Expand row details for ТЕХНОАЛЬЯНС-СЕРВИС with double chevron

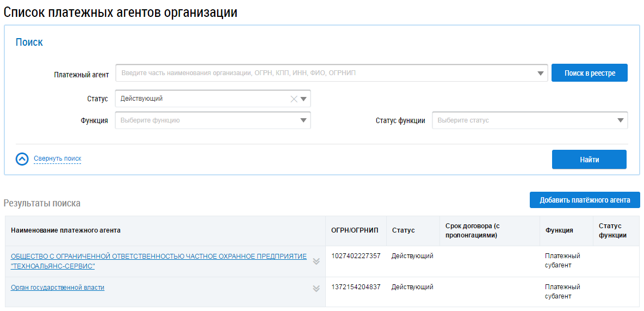click(316, 261)
